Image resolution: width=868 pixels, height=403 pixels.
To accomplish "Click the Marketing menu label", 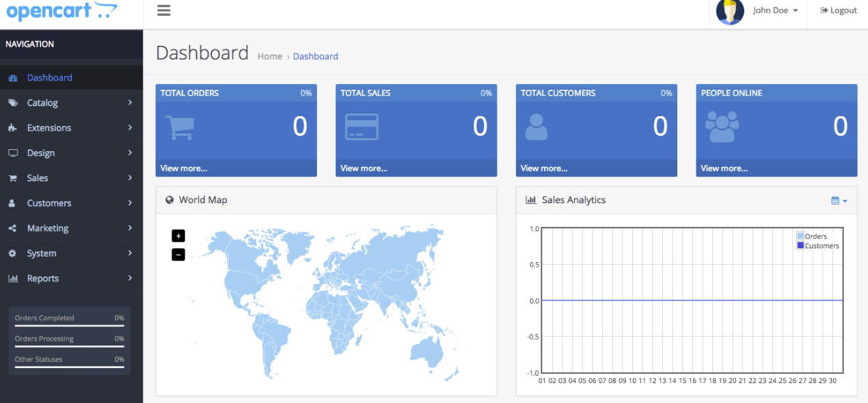I will (48, 229).
